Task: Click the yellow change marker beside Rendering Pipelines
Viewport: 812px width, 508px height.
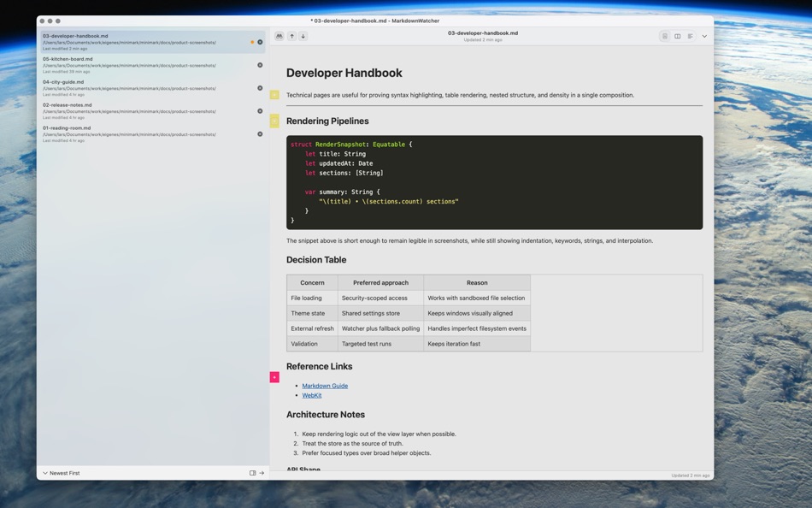Action: pos(274,121)
